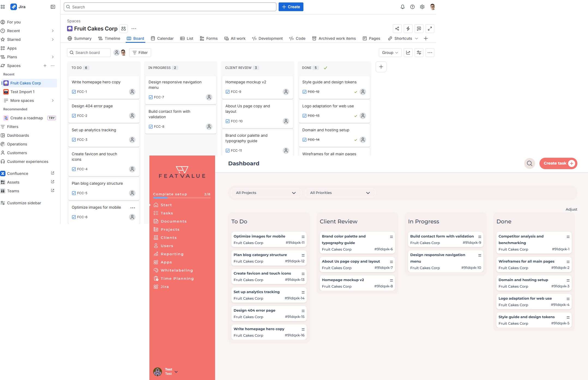
Task: Open Jira settings gear
Action: (422, 7)
